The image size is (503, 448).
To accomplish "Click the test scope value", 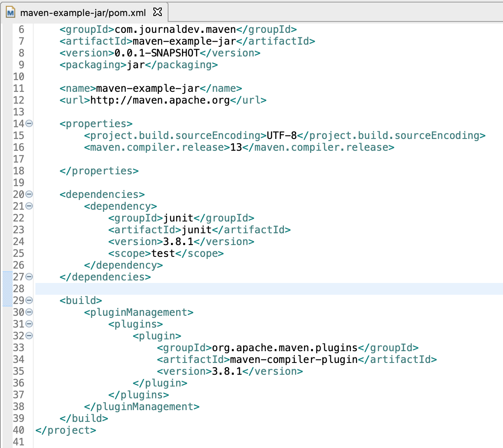I will click(x=163, y=253).
